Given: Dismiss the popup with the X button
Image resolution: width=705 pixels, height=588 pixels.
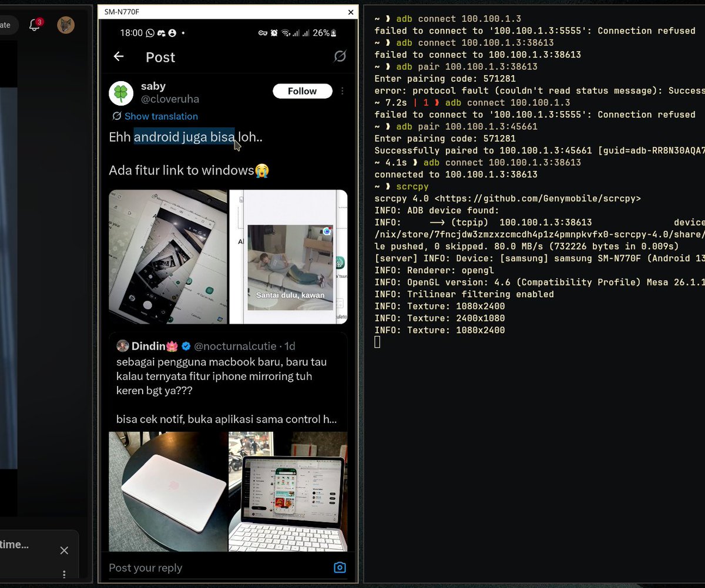Looking at the screenshot, I should (x=64, y=550).
